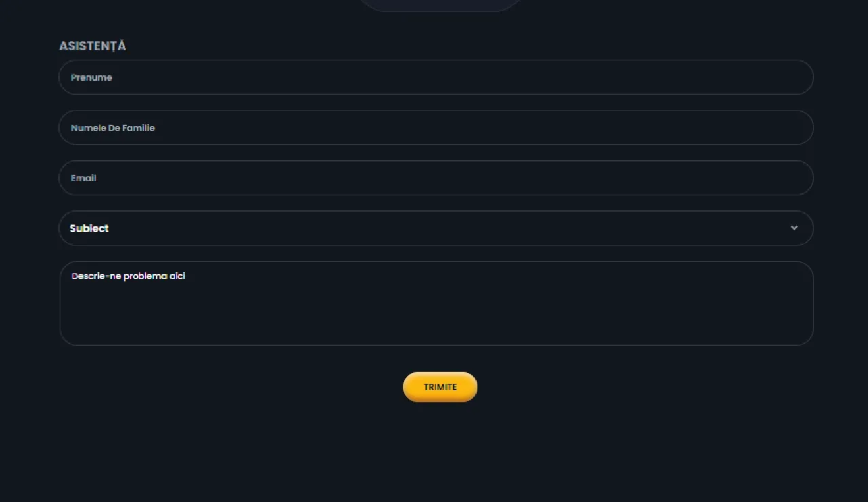The width and height of the screenshot is (868, 502).
Task: Click the ASISTENȚĂ section heading
Action: click(92, 46)
